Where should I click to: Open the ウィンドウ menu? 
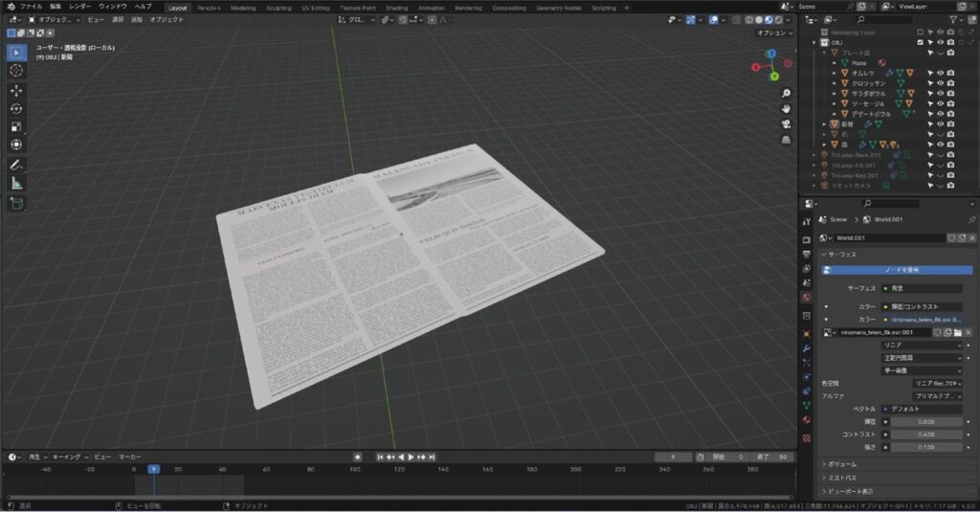(113, 7)
